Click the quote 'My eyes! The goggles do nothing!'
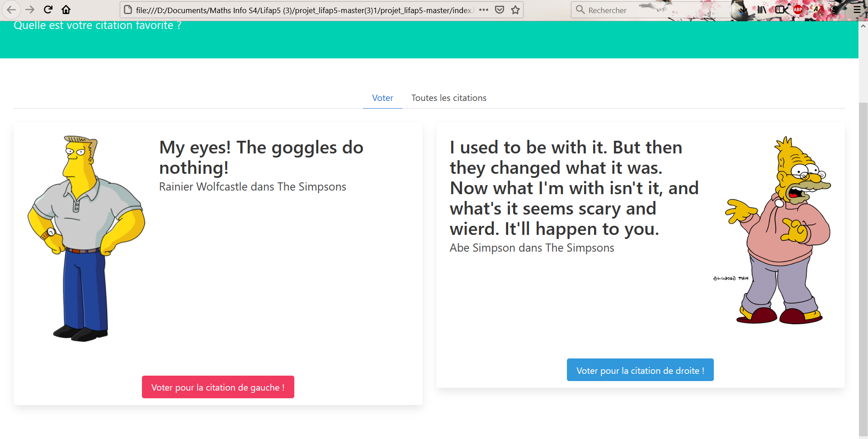 261,157
